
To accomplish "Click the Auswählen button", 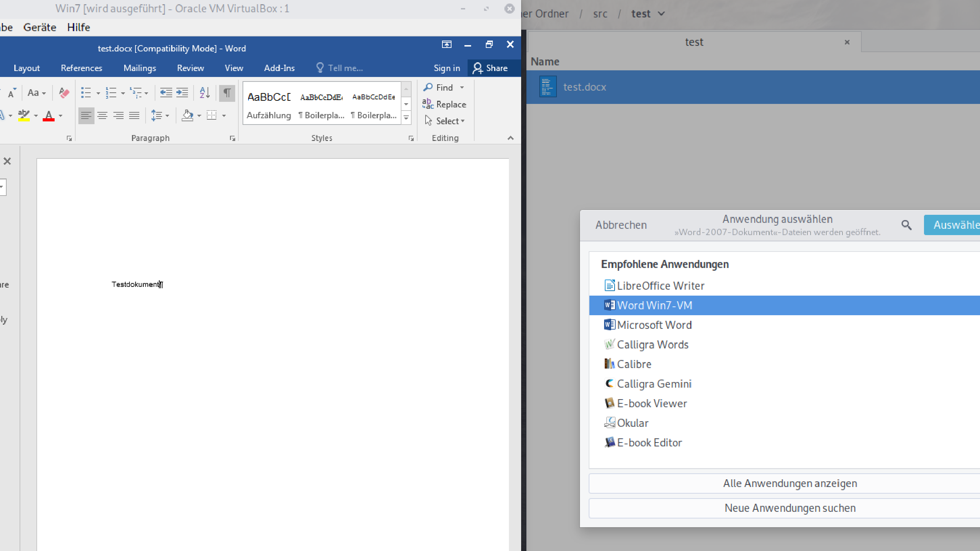I will pos(952,225).
